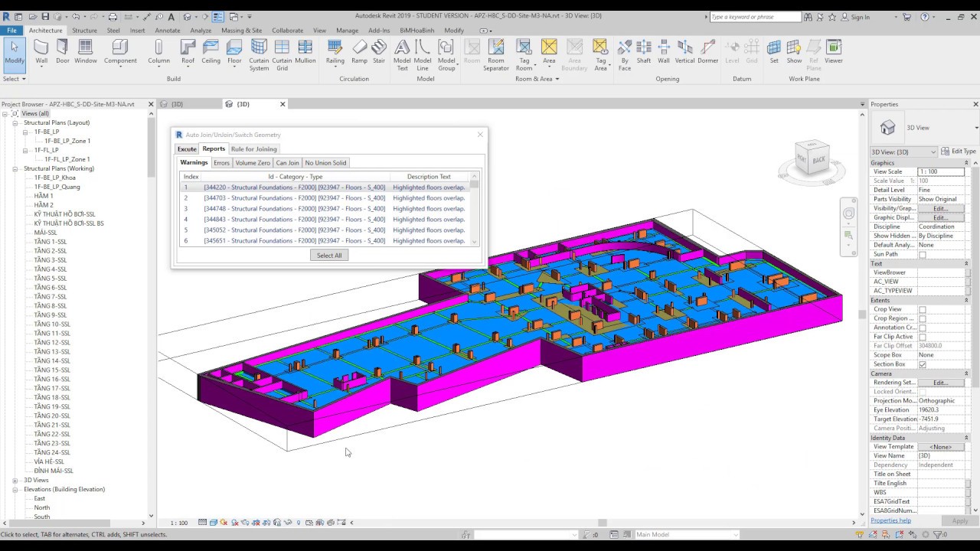Collapse Structural Plans (Layout) node

coord(15,122)
